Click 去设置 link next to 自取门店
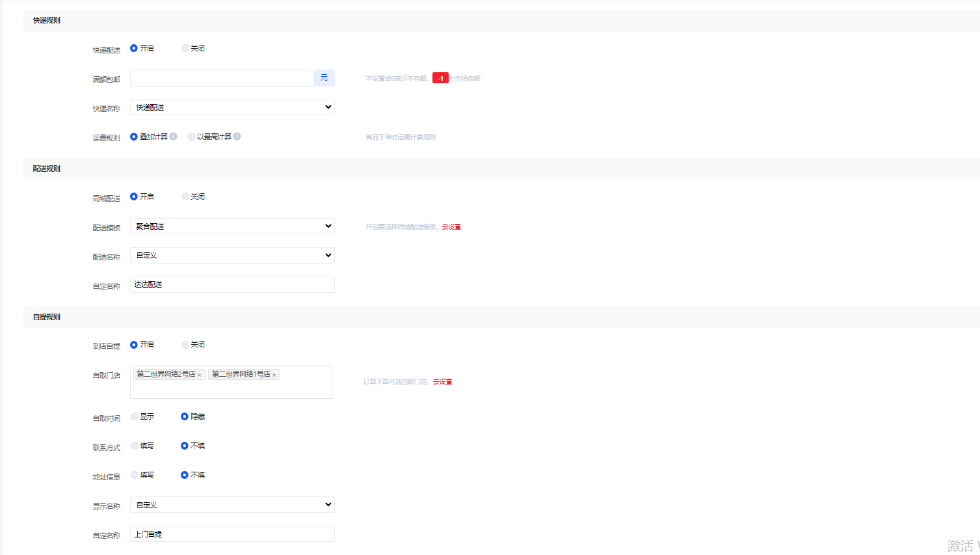This screenshot has height=555, width=980. click(x=443, y=382)
